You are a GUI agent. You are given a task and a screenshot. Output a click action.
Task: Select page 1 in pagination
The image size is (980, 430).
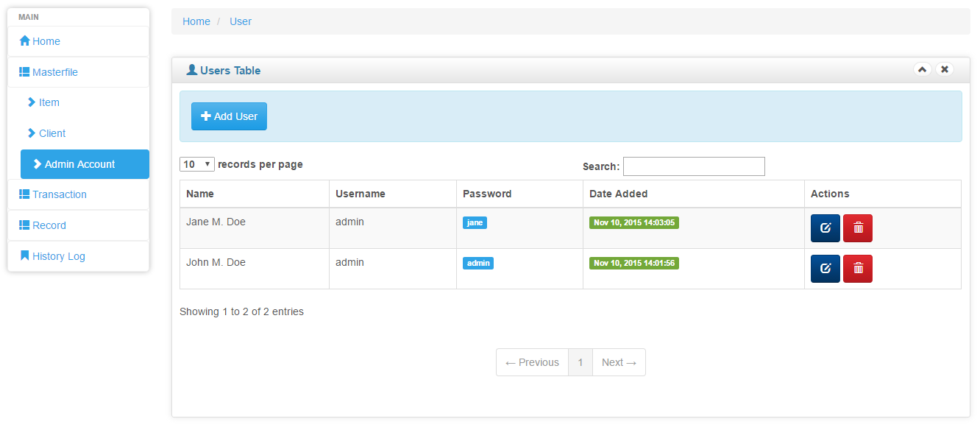coord(580,362)
